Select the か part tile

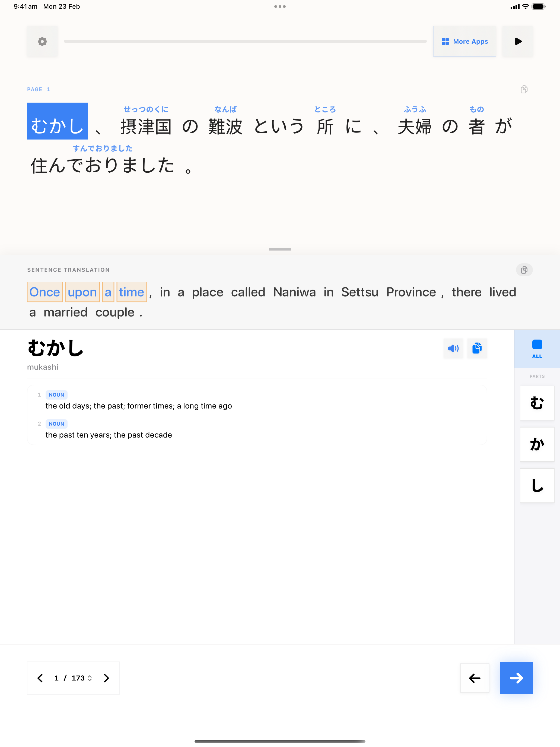(537, 444)
